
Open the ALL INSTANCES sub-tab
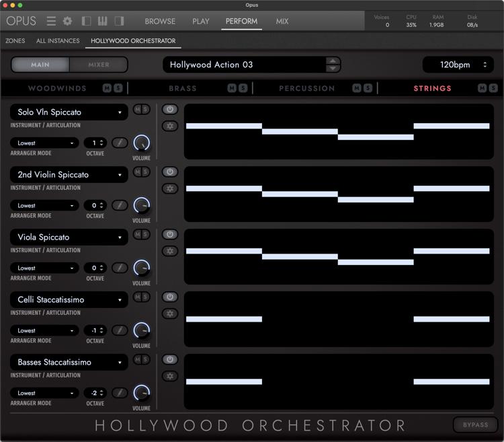(x=58, y=41)
